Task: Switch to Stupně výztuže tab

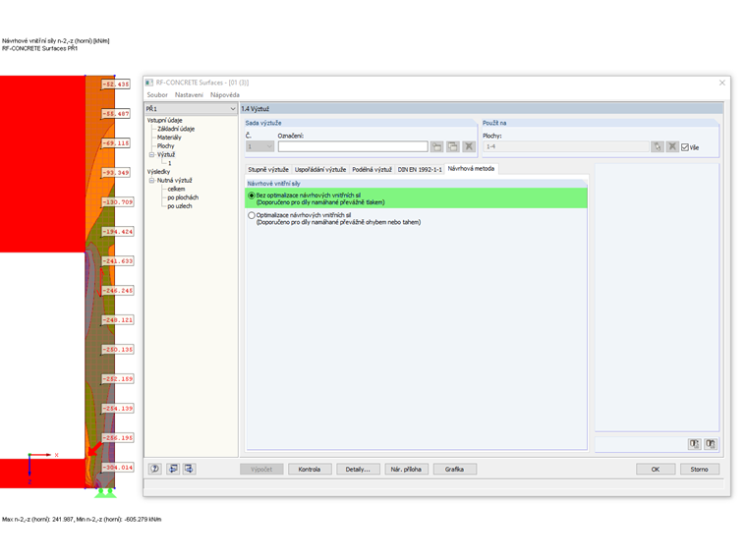Action: click(268, 170)
